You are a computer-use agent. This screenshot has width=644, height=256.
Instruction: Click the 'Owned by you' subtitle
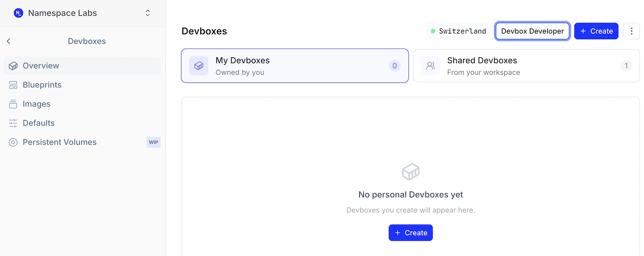coord(240,72)
